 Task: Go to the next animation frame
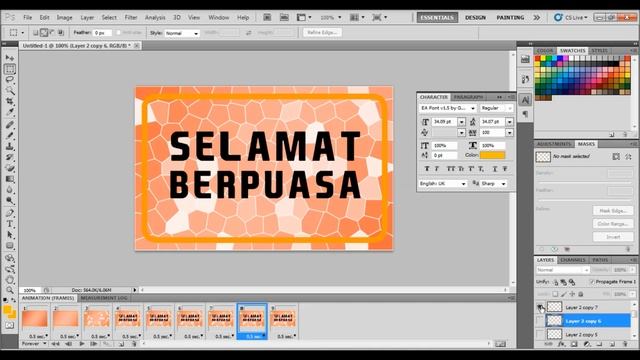coord(93,344)
